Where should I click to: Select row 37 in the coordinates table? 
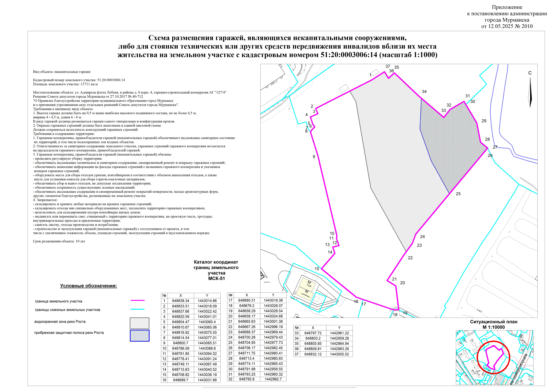pos(323,354)
